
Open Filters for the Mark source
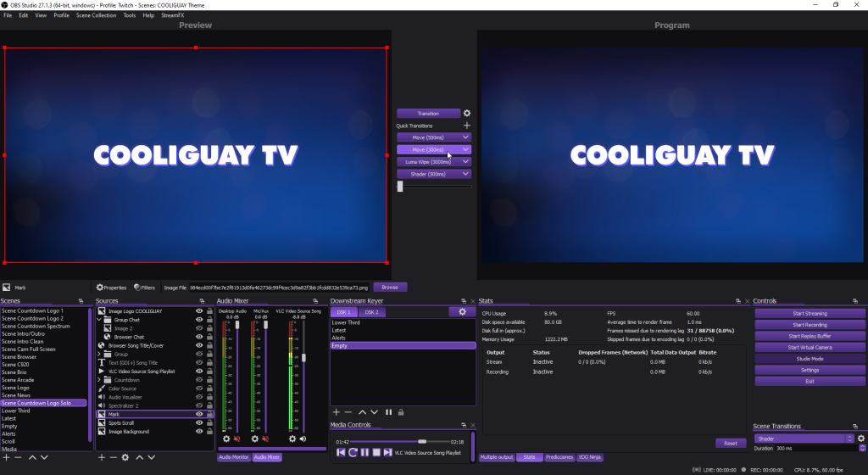click(x=144, y=288)
